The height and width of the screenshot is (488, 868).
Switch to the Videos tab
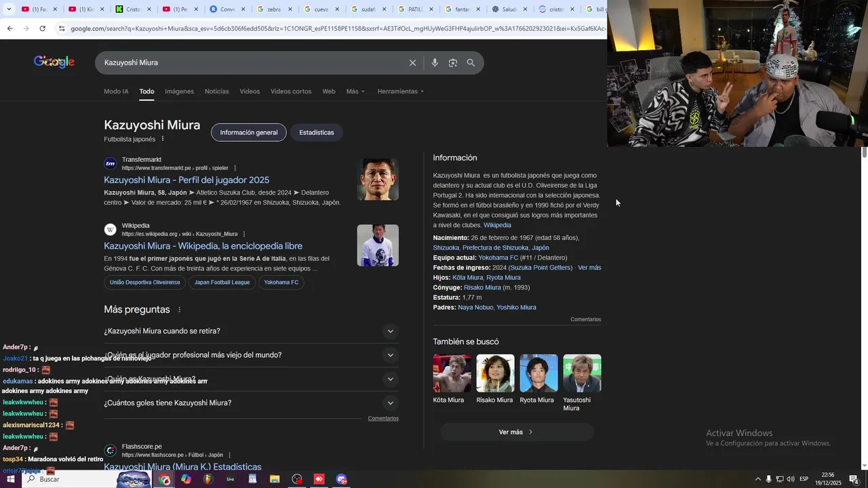(250, 91)
